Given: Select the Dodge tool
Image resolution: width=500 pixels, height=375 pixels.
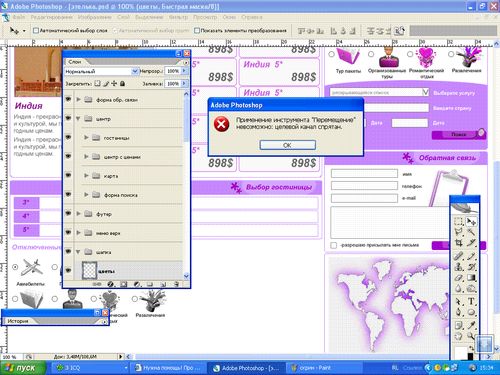Looking at the screenshot, I should (471, 288).
